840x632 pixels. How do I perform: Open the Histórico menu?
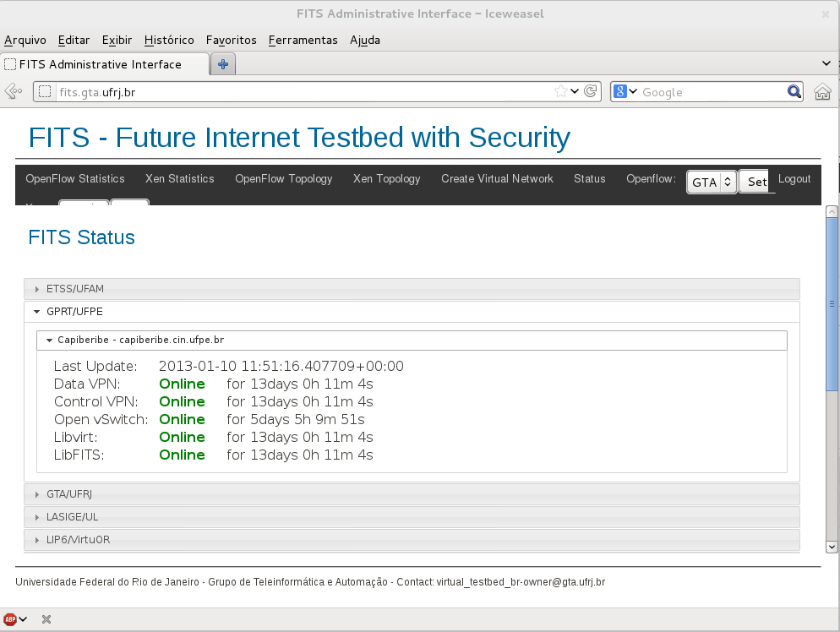pos(169,40)
